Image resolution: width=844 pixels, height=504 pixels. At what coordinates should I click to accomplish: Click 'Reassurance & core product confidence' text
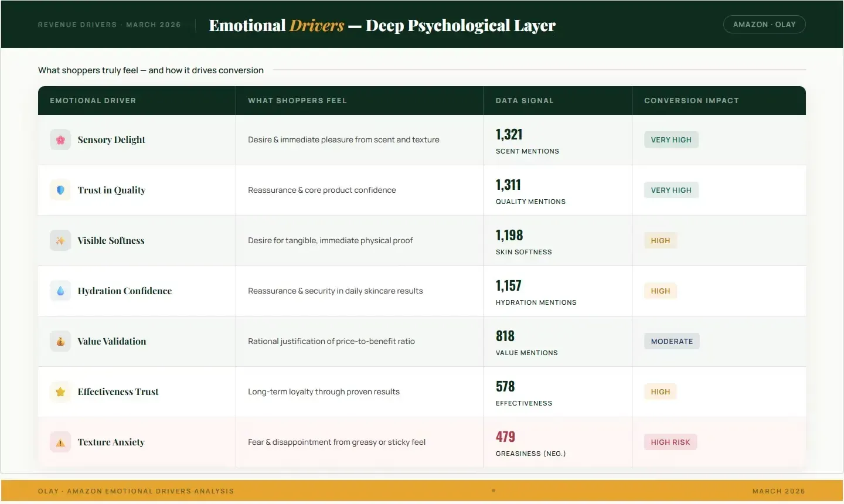pyautogui.click(x=322, y=190)
